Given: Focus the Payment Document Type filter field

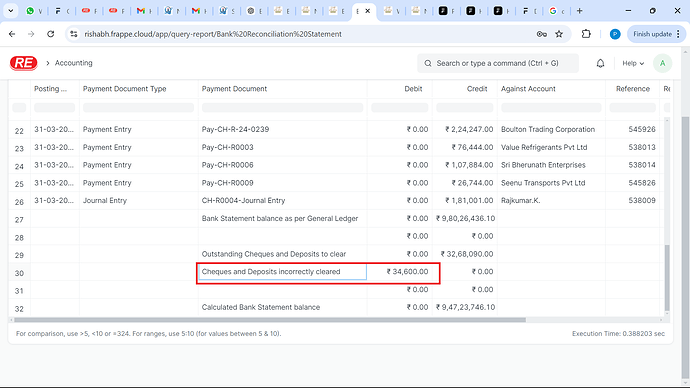Looking at the screenshot, I should (x=139, y=107).
